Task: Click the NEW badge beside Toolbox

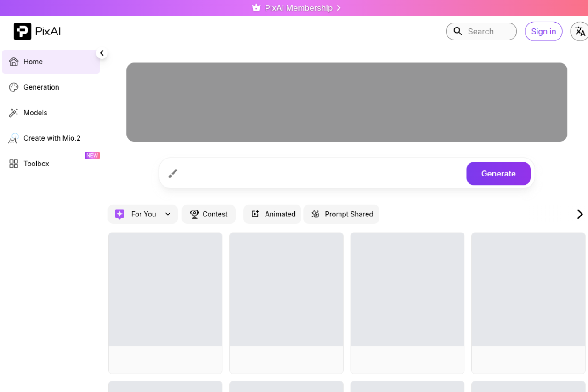Action: (92, 155)
